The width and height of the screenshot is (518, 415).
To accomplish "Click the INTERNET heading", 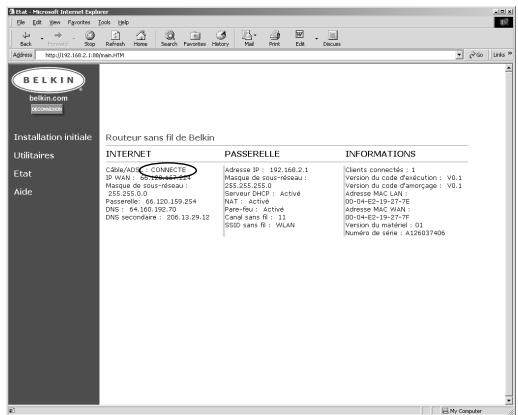I will coord(128,154).
